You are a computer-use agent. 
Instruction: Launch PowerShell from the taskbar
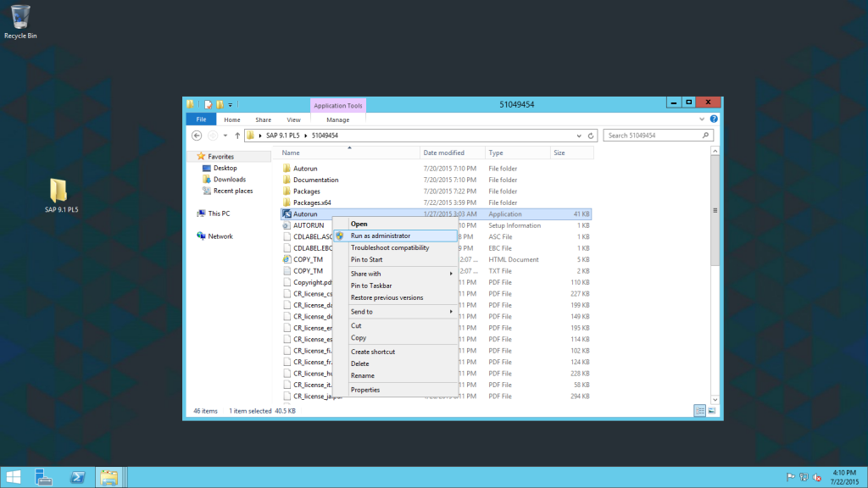[x=77, y=478]
